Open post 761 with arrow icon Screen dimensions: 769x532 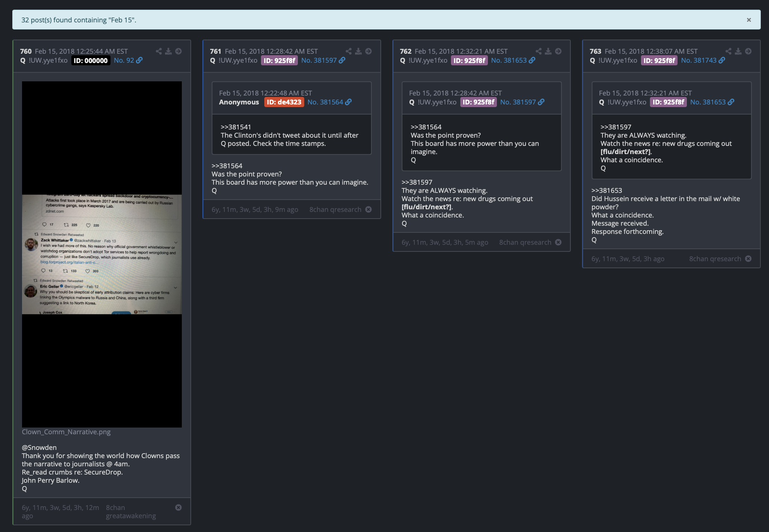pyautogui.click(x=368, y=51)
